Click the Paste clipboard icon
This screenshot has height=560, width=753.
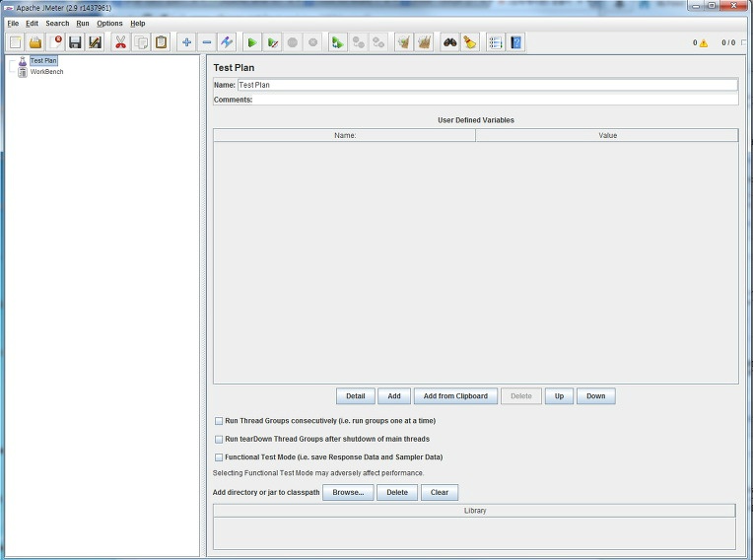tap(162, 42)
